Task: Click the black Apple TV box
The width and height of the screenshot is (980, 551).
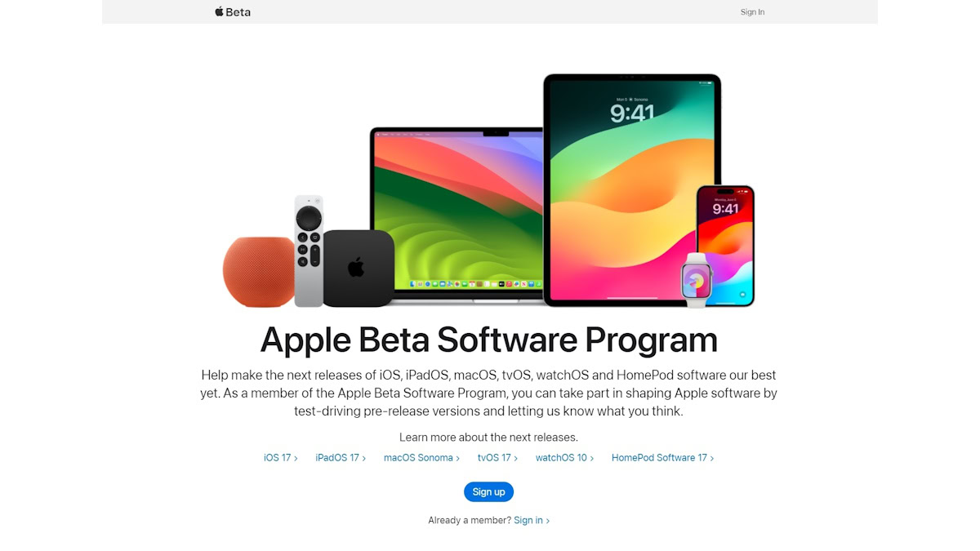Action: 359,268
